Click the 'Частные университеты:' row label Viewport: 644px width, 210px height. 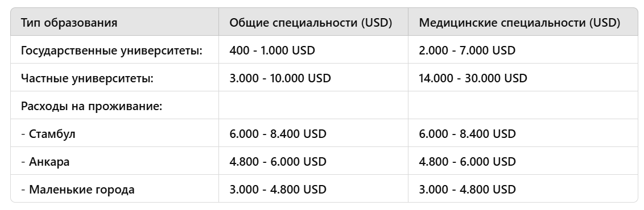pyautogui.click(x=87, y=78)
